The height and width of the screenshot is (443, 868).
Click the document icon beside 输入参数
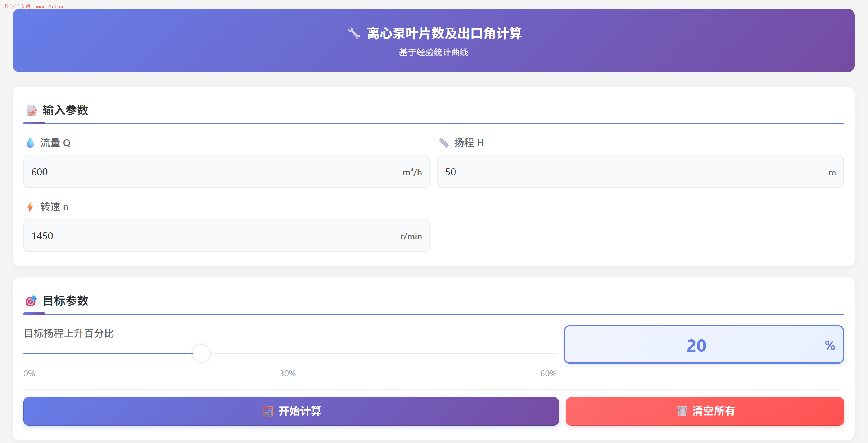click(x=31, y=110)
